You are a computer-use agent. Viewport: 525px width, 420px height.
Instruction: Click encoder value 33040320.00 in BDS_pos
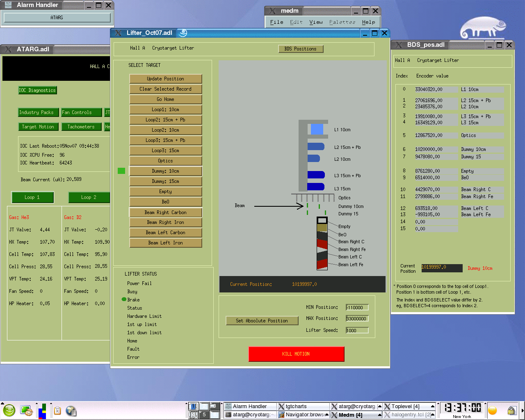[436, 89]
